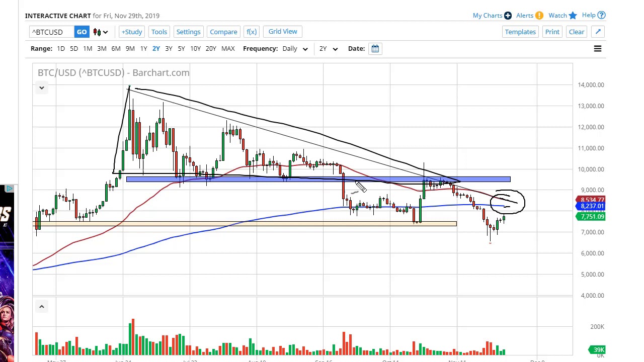
Task: Add a study with +Study button
Action: 131,32
